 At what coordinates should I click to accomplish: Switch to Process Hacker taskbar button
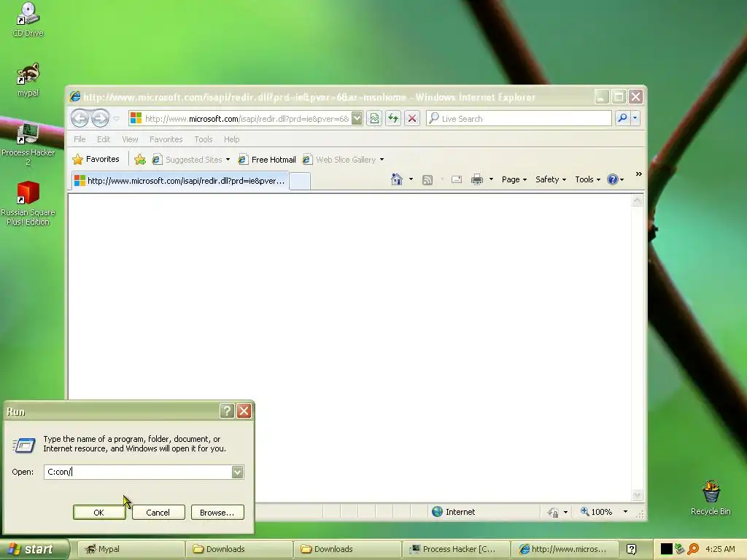tap(455, 549)
